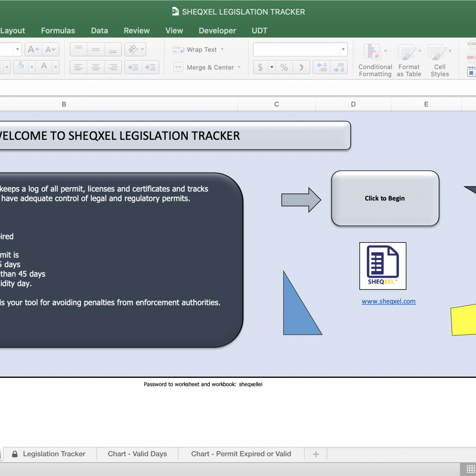Image resolution: width=476 pixels, height=476 pixels.
Task: Increase the indent
Action: pos(150,67)
